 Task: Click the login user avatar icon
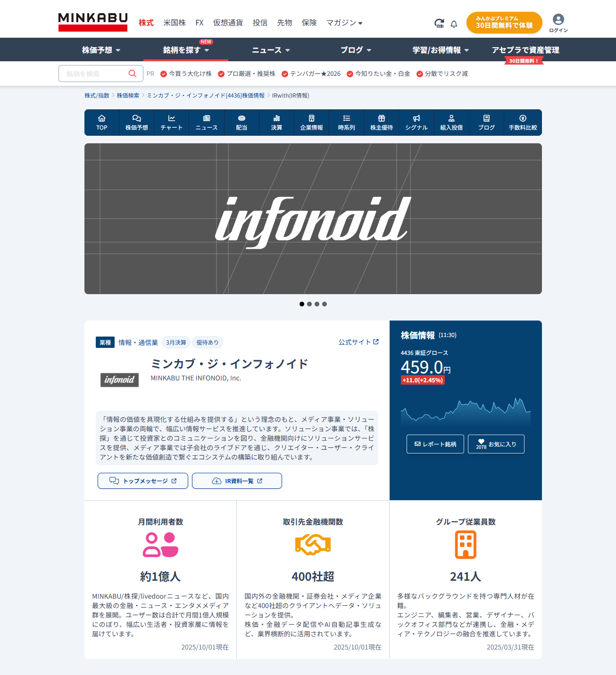[x=558, y=19]
